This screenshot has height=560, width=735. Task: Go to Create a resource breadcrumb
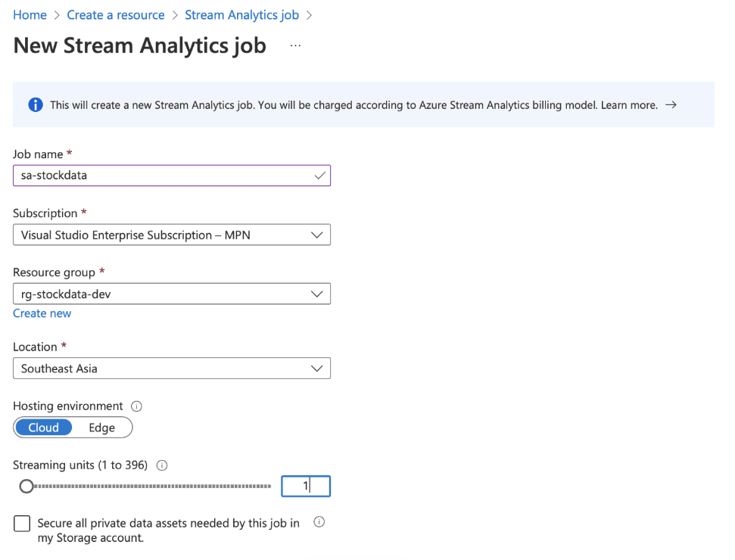[116, 15]
